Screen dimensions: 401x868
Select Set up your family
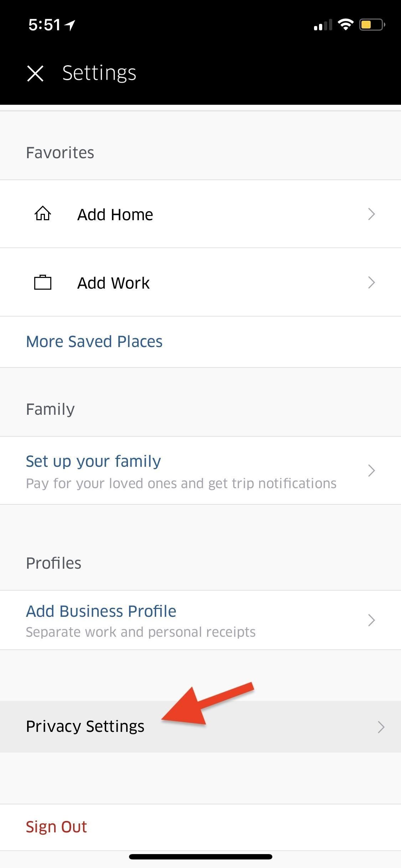(93, 461)
